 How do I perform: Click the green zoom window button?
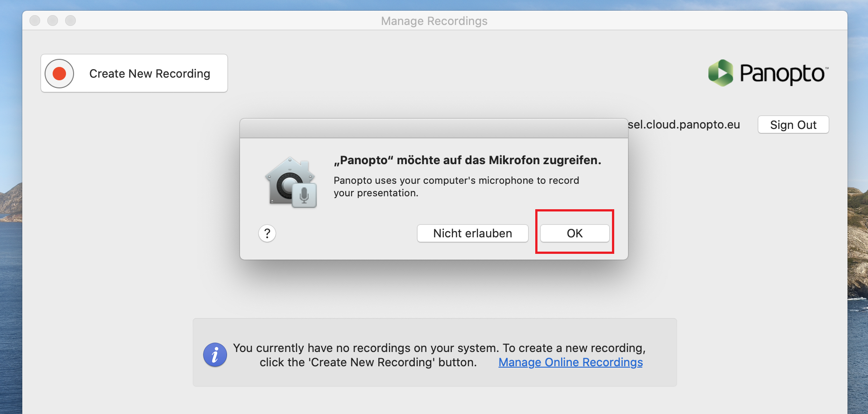pos(70,21)
